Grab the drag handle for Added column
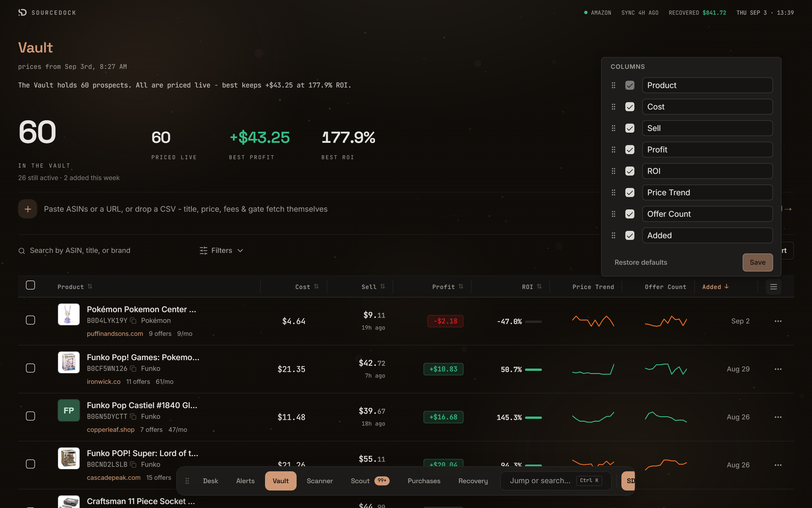 pyautogui.click(x=613, y=236)
